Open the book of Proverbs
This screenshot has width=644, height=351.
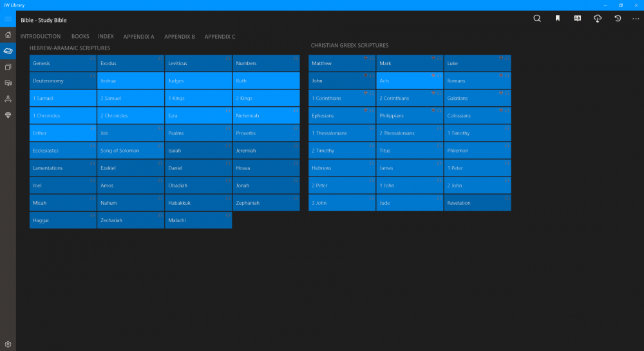coord(266,133)
